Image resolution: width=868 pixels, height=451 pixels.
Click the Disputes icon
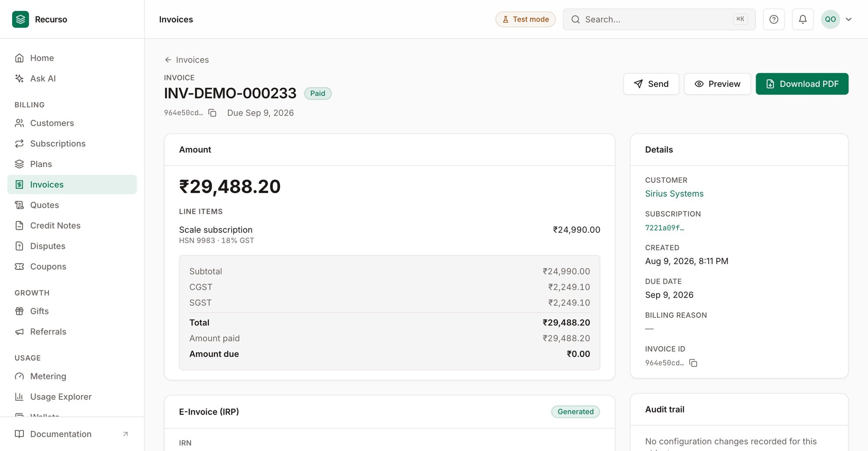pos(19,246)
